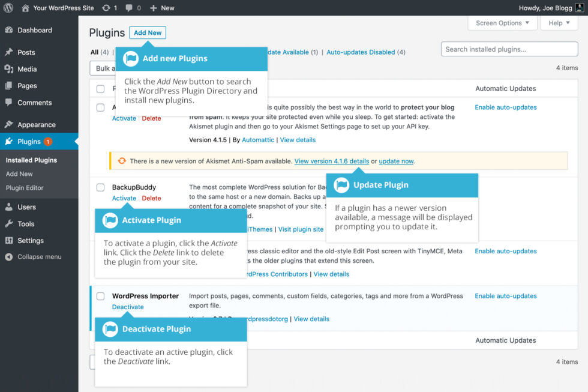Check the Akismet plugin row checkbox
Viewport: 588px width, 392px height.
pos(101,107)
